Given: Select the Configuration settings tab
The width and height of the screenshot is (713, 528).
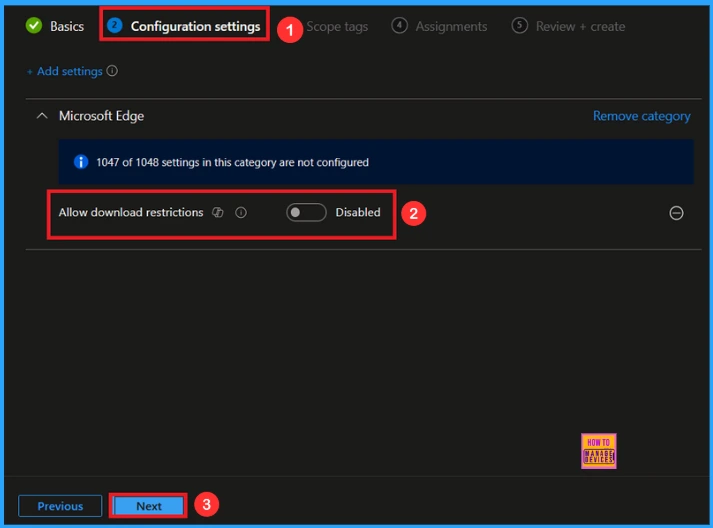Looking at the screenshot, I should click(184, 26).
